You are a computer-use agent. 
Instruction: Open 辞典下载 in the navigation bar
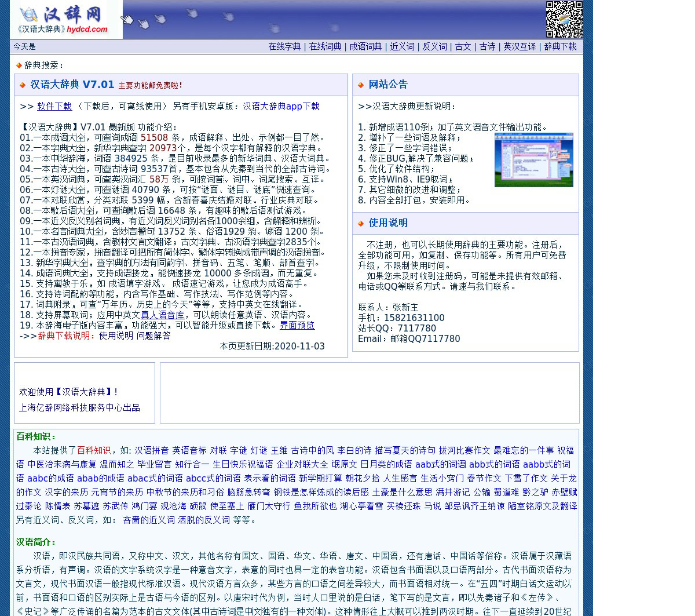(x=560, y=47)
